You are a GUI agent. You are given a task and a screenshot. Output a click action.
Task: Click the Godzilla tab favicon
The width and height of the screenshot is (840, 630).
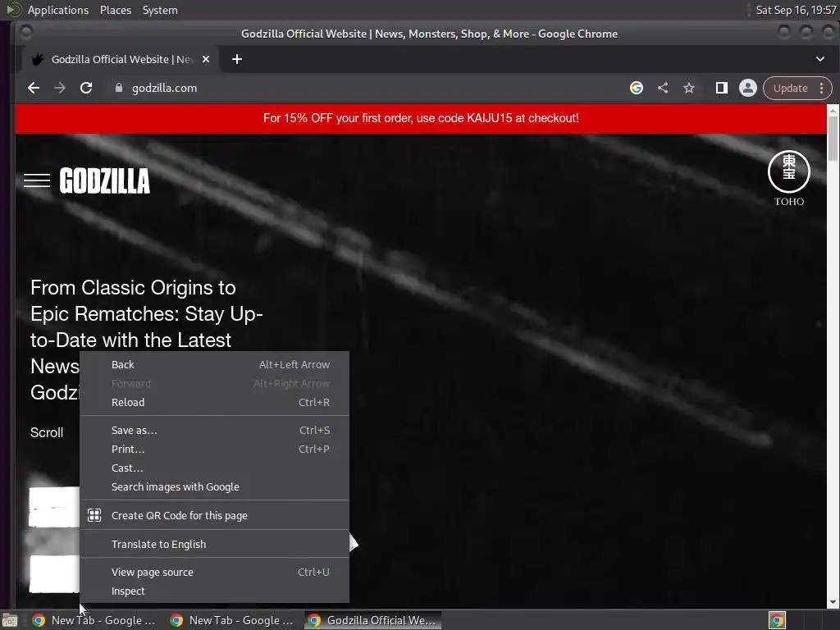38,59
